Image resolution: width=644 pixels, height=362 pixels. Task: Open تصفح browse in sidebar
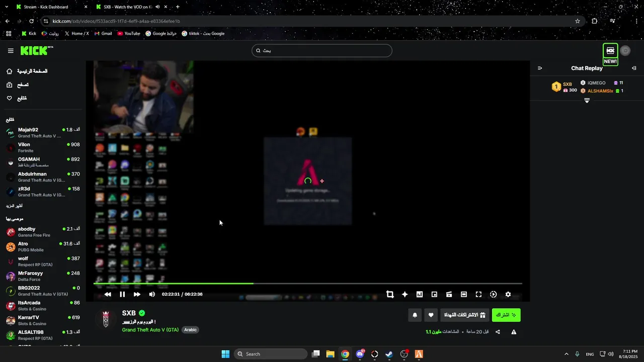(18, 85)
